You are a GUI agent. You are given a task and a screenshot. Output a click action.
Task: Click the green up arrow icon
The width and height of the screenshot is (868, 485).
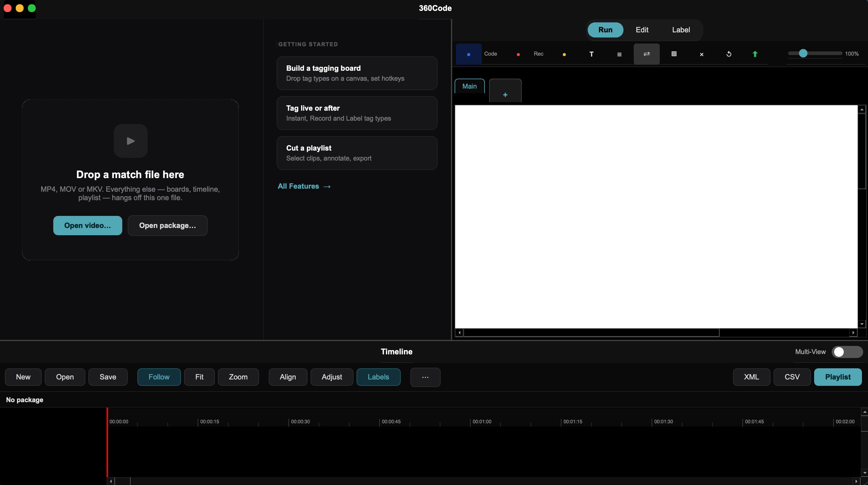pos(755,54)
